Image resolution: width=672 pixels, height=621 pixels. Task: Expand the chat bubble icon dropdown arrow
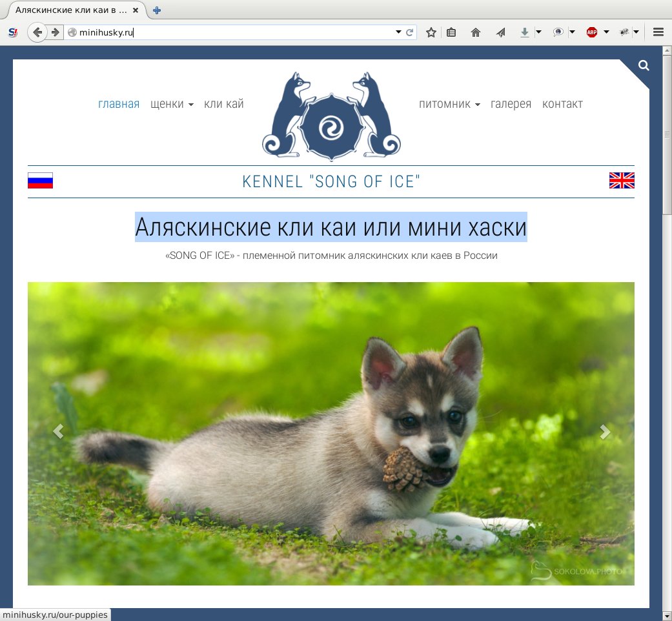point(572,32)
